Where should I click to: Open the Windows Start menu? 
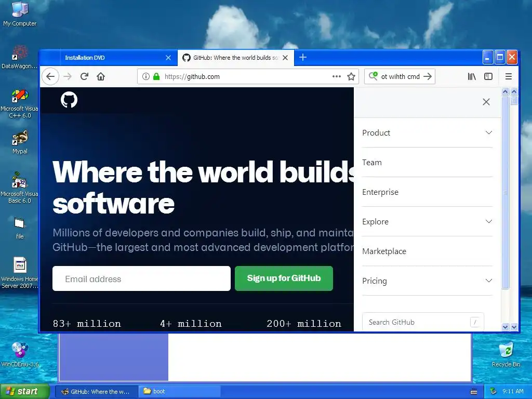click(25, 391)
